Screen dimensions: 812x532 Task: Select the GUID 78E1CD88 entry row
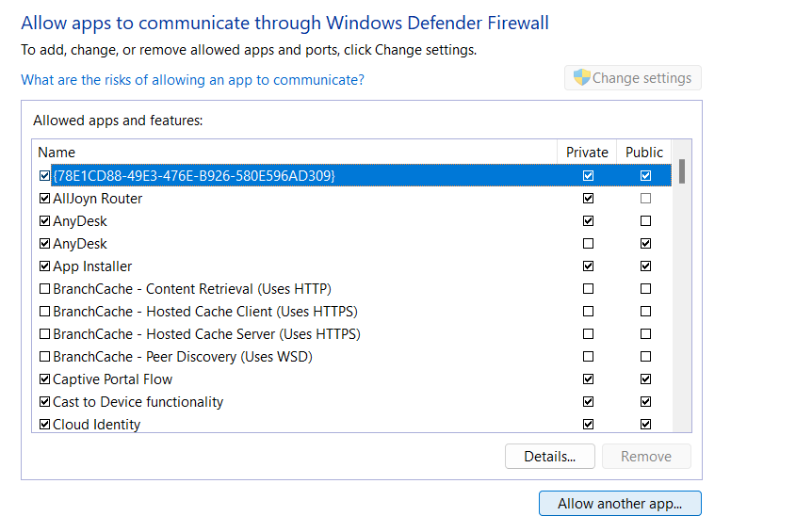tap(194, 176)
